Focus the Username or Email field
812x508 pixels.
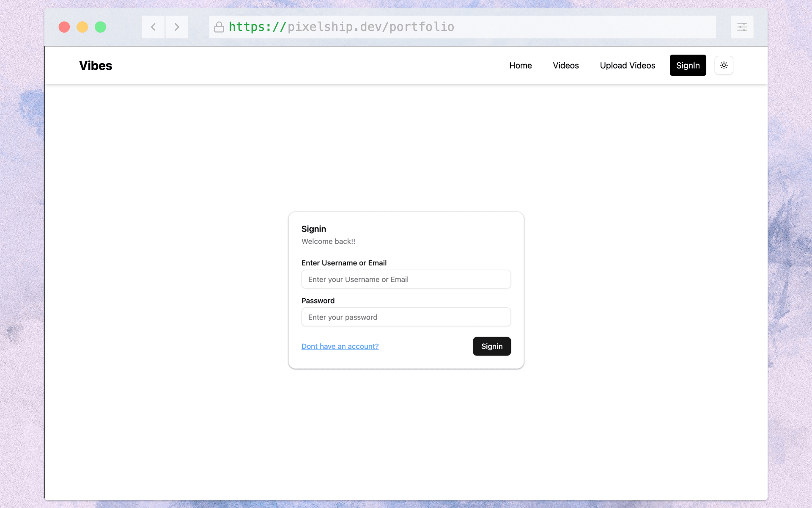406,279
